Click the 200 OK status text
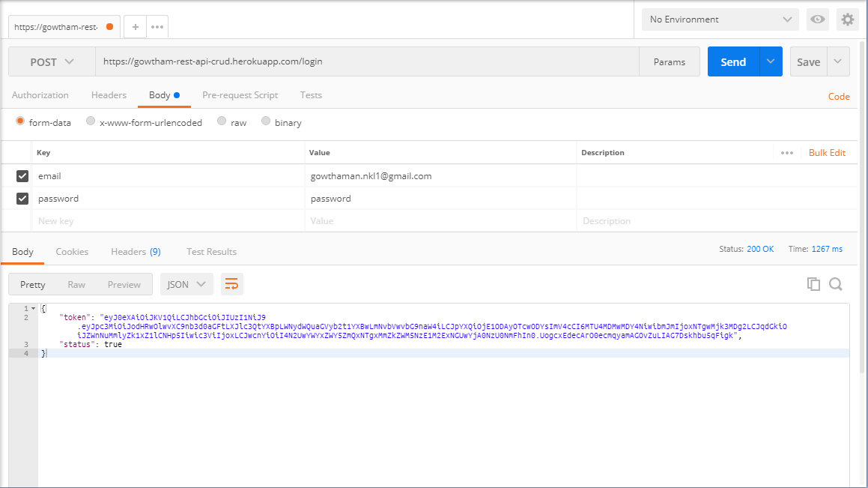The height and width of the screenshot is (488, 868). tap(760, 250)
